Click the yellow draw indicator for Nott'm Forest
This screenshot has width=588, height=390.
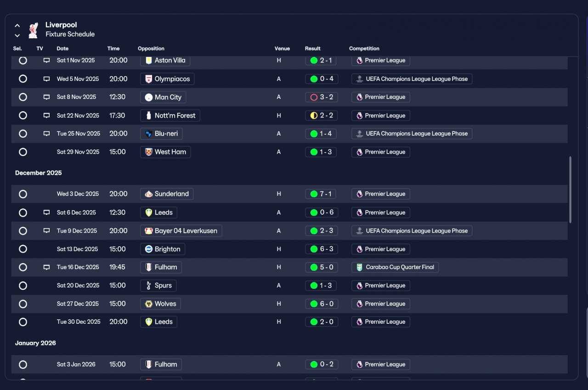(314, 115)
